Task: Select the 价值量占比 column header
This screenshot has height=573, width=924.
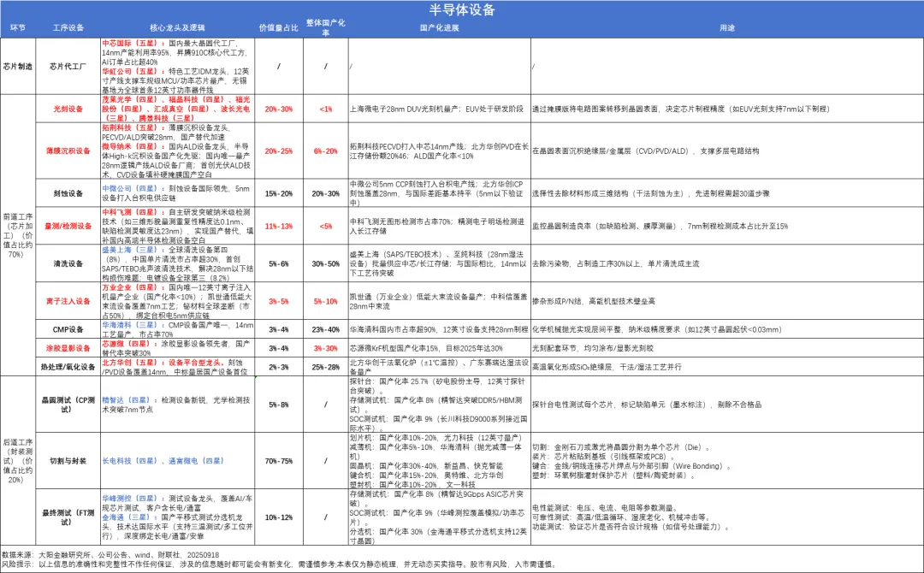Action: point(279,28)
